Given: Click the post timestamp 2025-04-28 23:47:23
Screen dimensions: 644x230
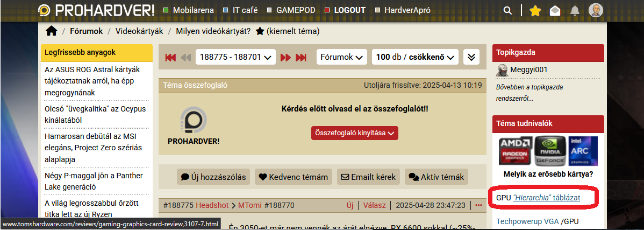Looking at the screenshot, I should [x=430, y=205].
